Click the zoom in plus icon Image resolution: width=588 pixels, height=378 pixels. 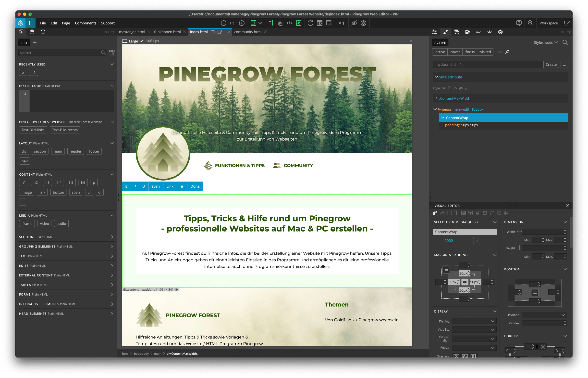pos(242,23)
